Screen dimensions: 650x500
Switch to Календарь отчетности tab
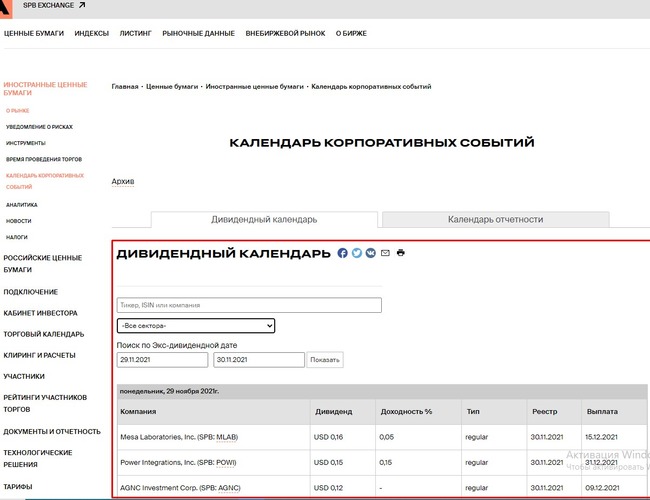coord(495,219)
